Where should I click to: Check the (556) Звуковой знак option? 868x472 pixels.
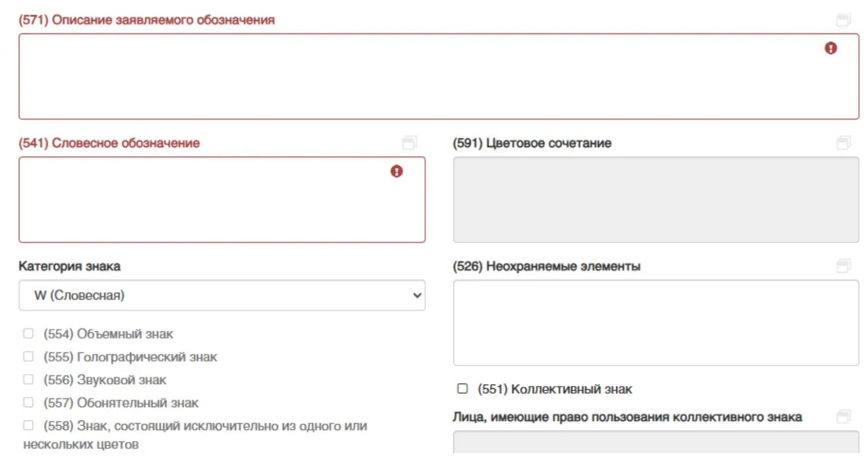coord(28,379)
